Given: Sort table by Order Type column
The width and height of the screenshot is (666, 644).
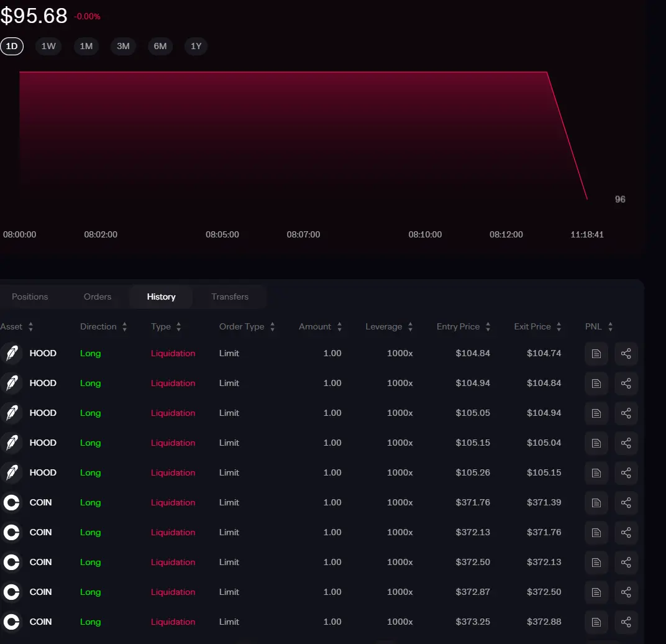Looking at the screenshot, I should tap(247, 326).
